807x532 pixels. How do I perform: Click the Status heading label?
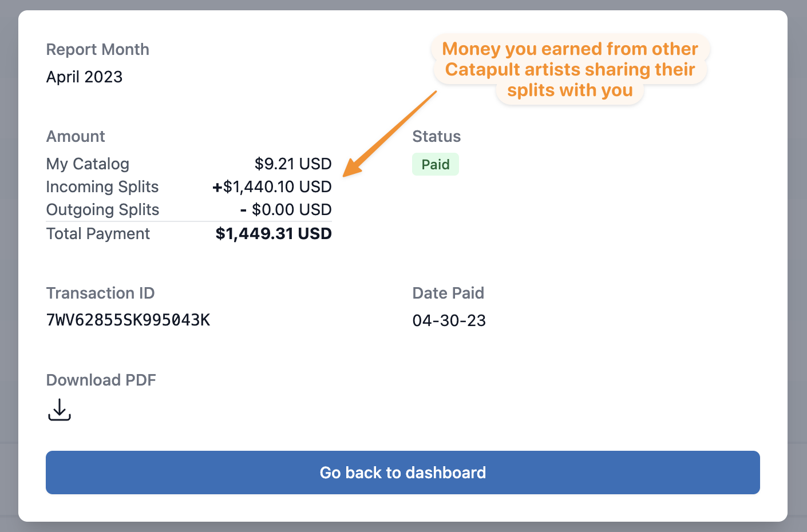click(x=437, y=136)
